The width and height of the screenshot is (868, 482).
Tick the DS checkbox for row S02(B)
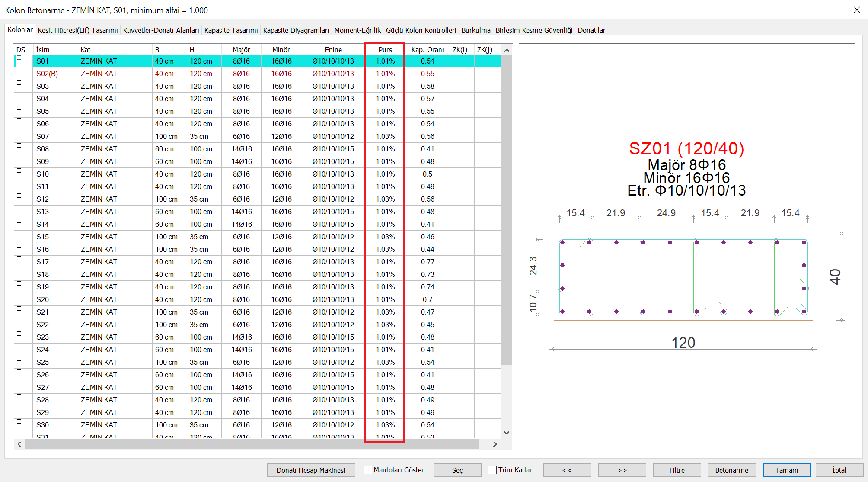[19, 70]
